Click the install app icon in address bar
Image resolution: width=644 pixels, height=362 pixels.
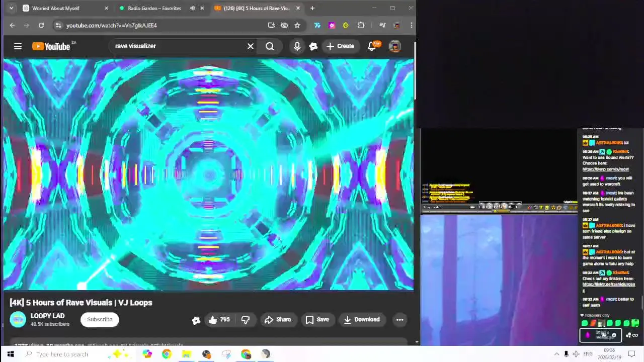271,25
